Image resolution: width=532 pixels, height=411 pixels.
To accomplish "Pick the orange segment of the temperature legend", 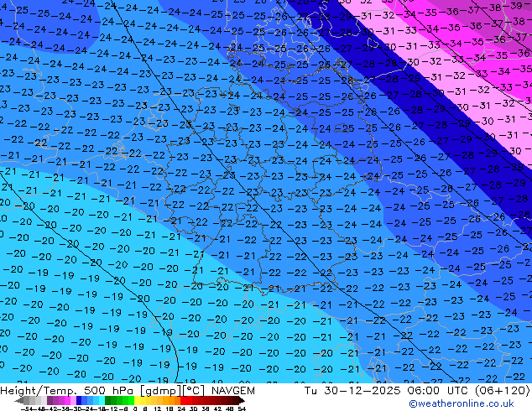I will (171, 400).
